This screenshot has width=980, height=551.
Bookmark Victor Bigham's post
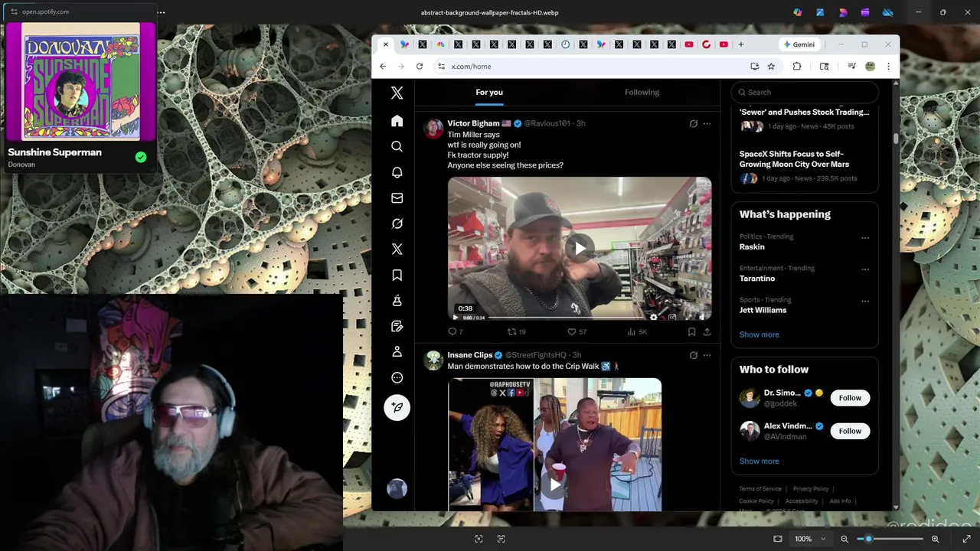(x=691, y=331)
